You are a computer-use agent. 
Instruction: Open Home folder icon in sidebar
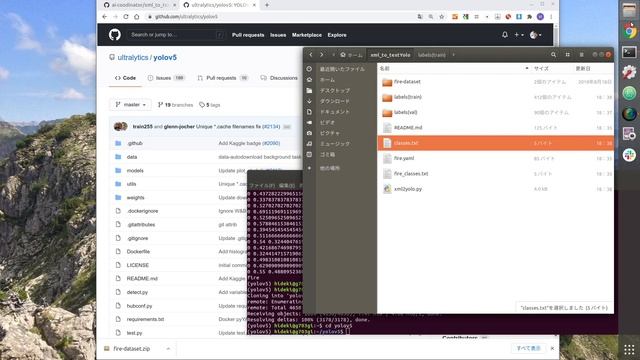309,80
